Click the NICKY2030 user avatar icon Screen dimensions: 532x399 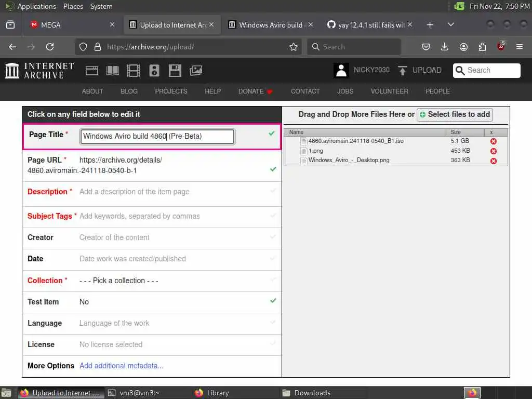click(341, 71)
